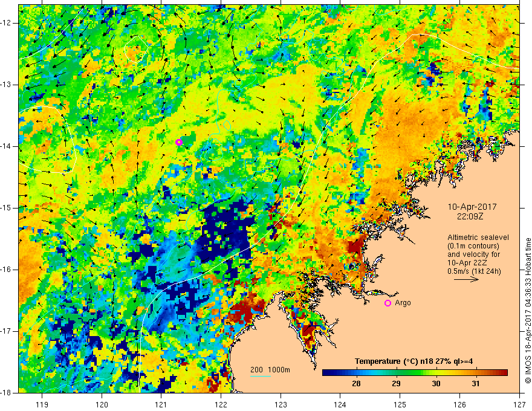Click the 29 tick label on the colorbar

tap(396, 384)
